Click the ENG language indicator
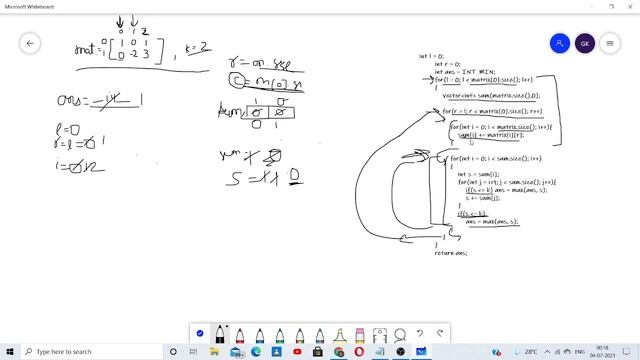The height and width of the screenshot is (360, 640). point(580,351)
